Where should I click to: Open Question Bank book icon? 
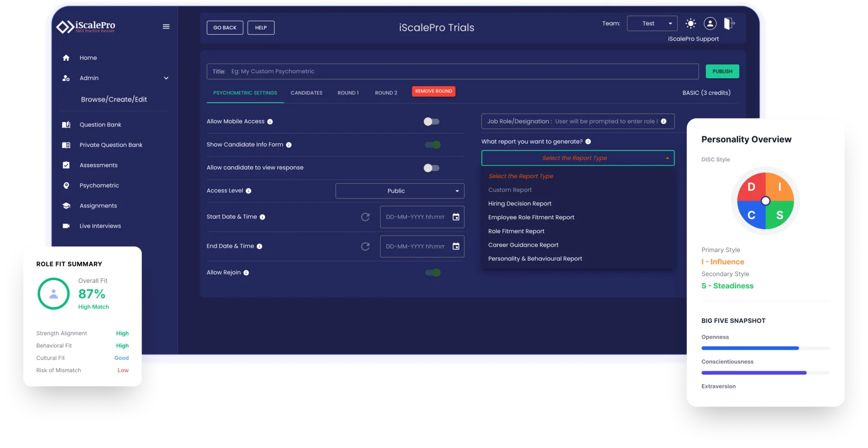(66, 125)
